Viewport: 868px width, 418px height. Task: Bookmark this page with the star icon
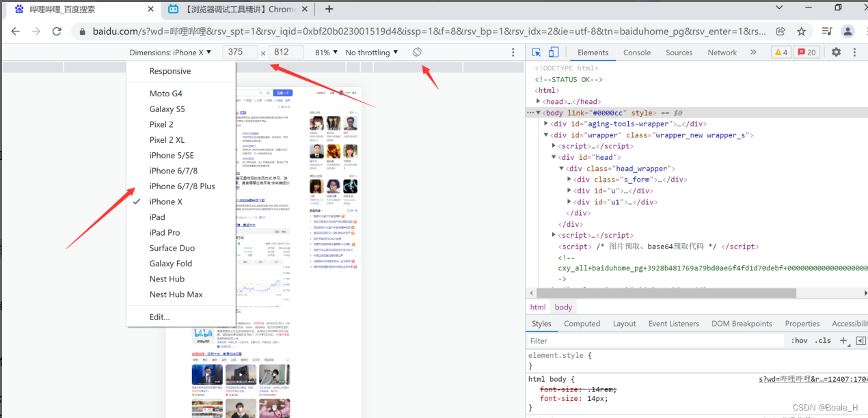tap(801, 31)
